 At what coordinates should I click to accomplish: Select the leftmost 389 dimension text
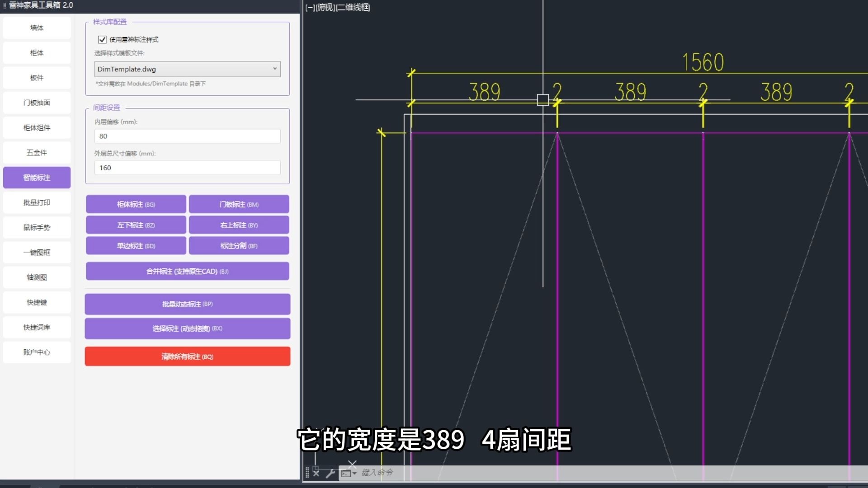(x=484, y=92)
